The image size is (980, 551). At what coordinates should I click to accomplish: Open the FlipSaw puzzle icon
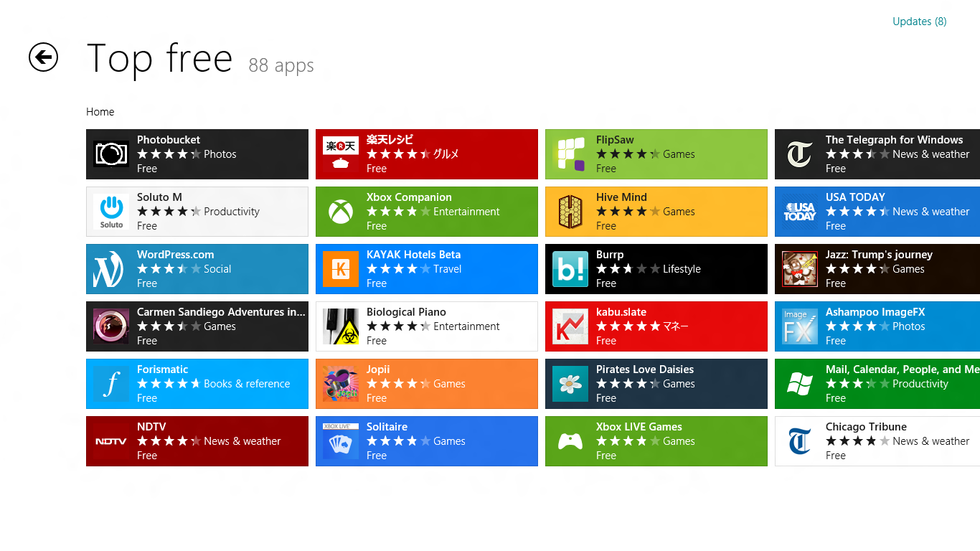coord(570,154)
